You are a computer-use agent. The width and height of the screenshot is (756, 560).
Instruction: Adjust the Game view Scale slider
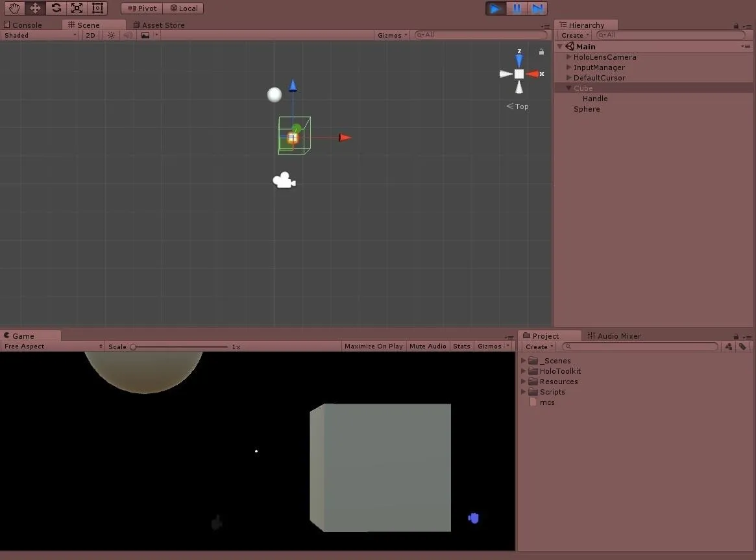(x=134, y=347)
